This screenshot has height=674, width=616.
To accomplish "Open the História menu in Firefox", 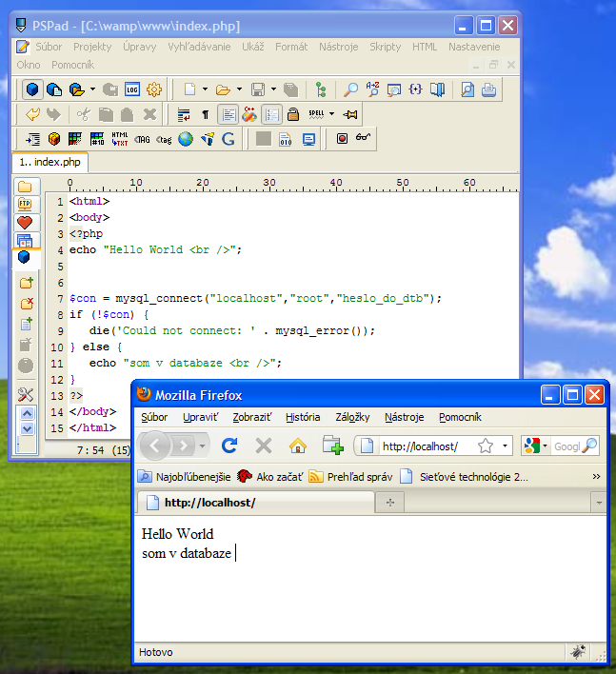I will (303, 417).
